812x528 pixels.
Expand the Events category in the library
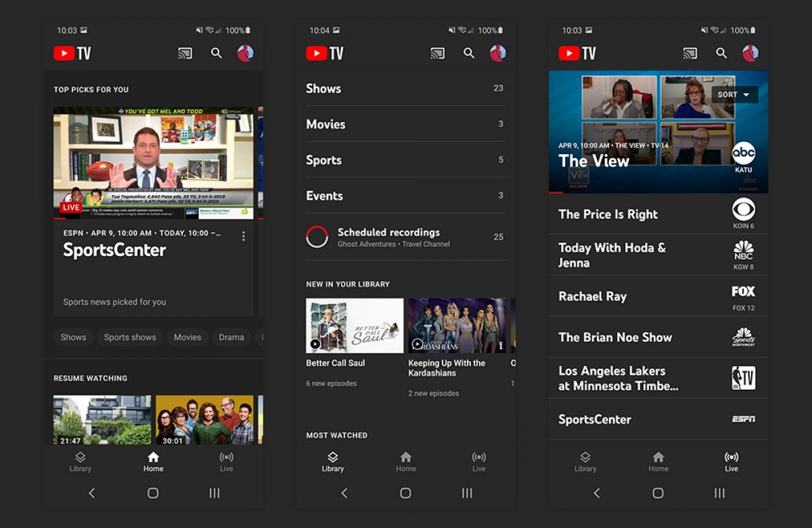[x=405, y=196]
